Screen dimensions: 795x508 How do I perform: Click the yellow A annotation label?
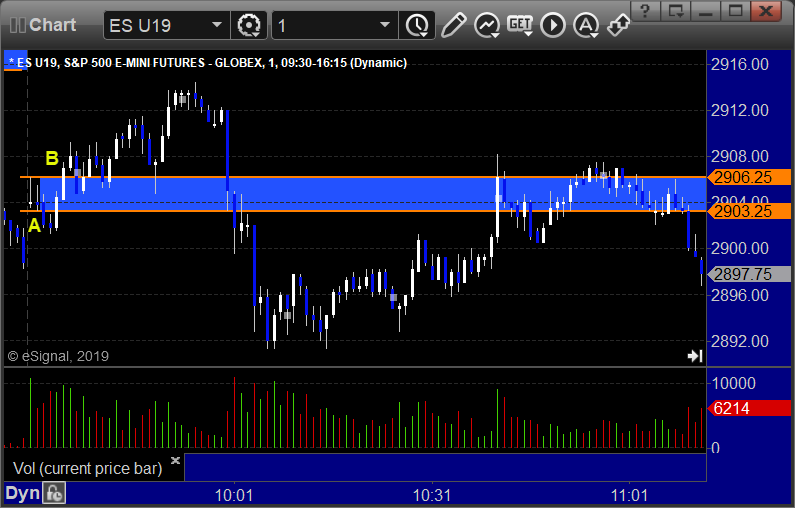(x=34, y=225)
